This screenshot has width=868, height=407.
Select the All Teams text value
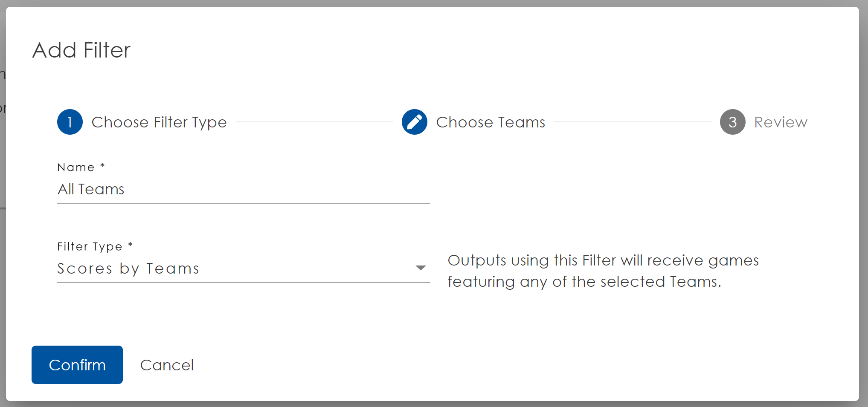tap(90, 189)
